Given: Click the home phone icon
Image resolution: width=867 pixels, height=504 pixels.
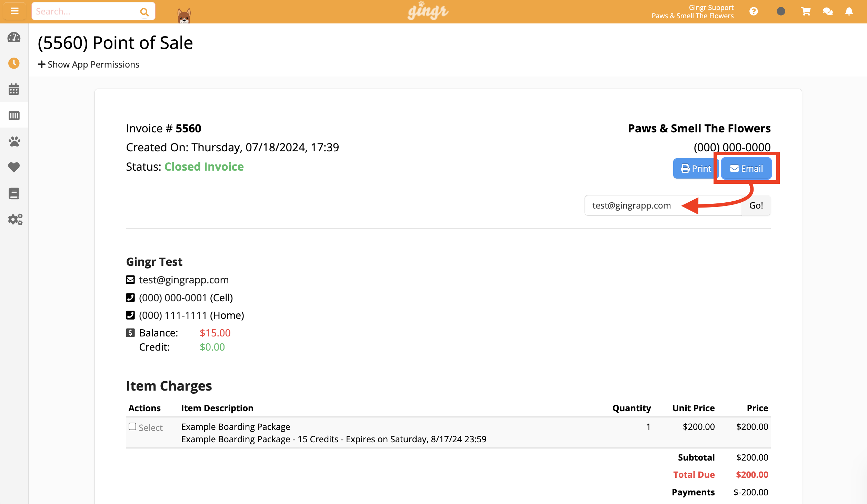Looking at the screenshot, I should [130, 315].
